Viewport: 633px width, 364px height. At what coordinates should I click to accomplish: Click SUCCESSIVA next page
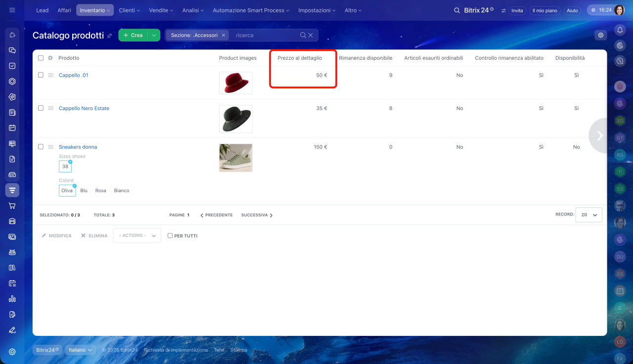pos(257,215)
